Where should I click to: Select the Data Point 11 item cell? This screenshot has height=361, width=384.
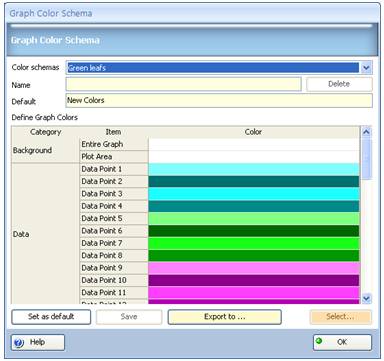(114, 292)
